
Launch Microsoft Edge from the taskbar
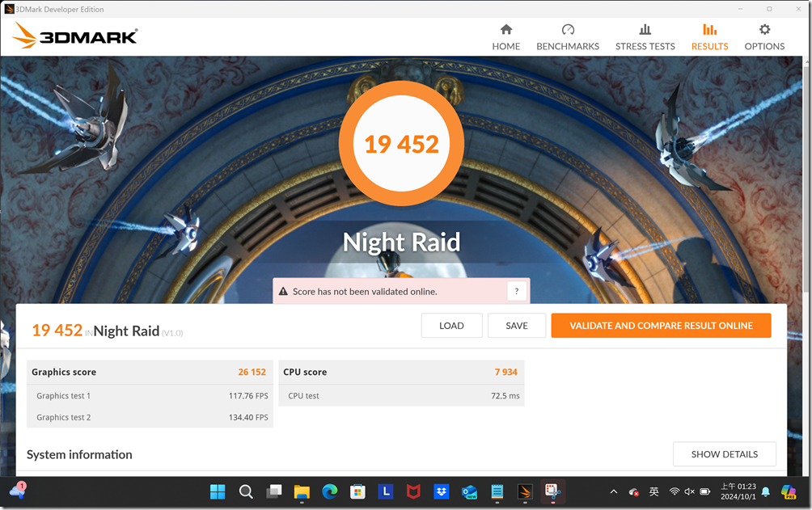[329, 491]
